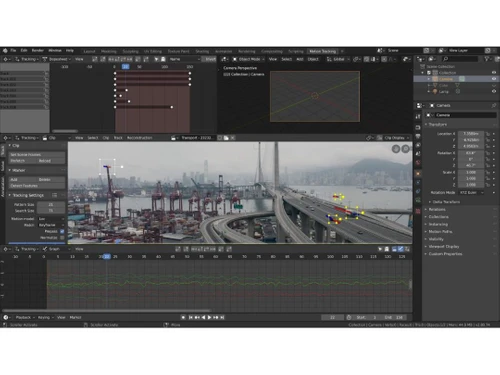Open the outliner filter dropdown
500x375 pixels.
488,59
